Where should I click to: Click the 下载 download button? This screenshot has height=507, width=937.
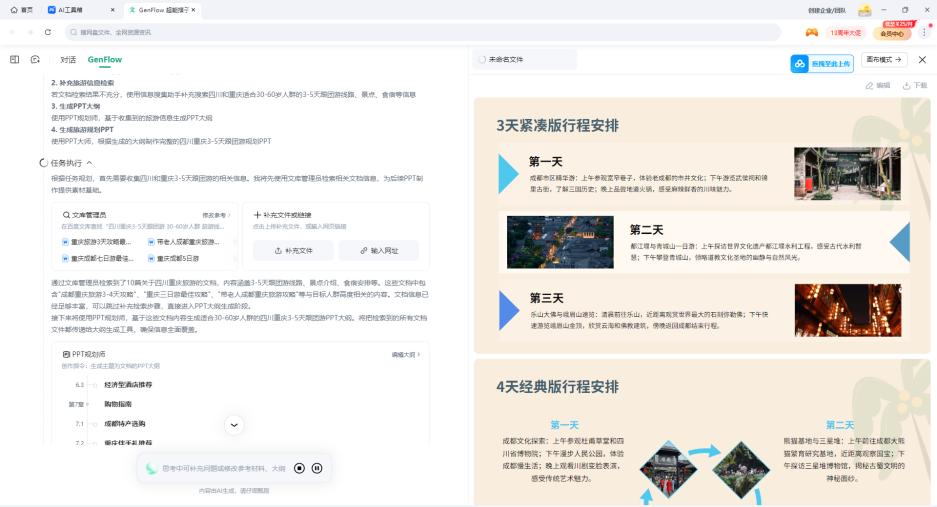[915, 85]
